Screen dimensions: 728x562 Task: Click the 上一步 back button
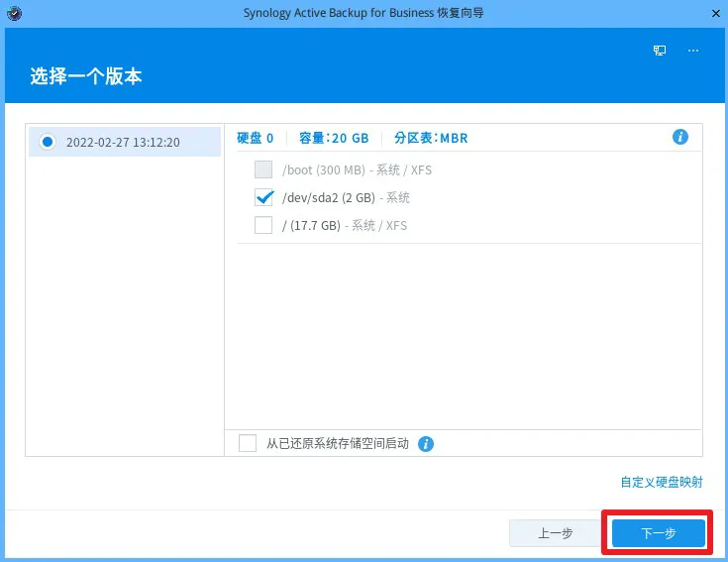(555, 533)
